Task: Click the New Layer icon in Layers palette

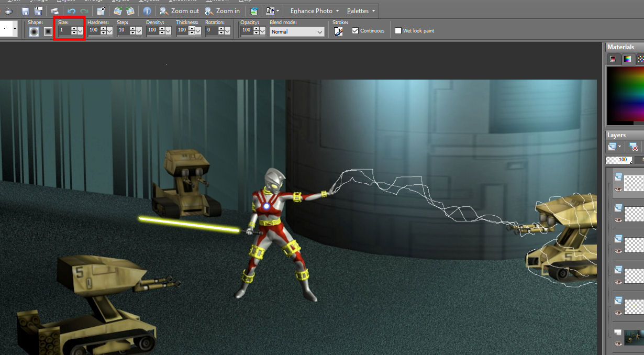Action: (x=612, y=147)
